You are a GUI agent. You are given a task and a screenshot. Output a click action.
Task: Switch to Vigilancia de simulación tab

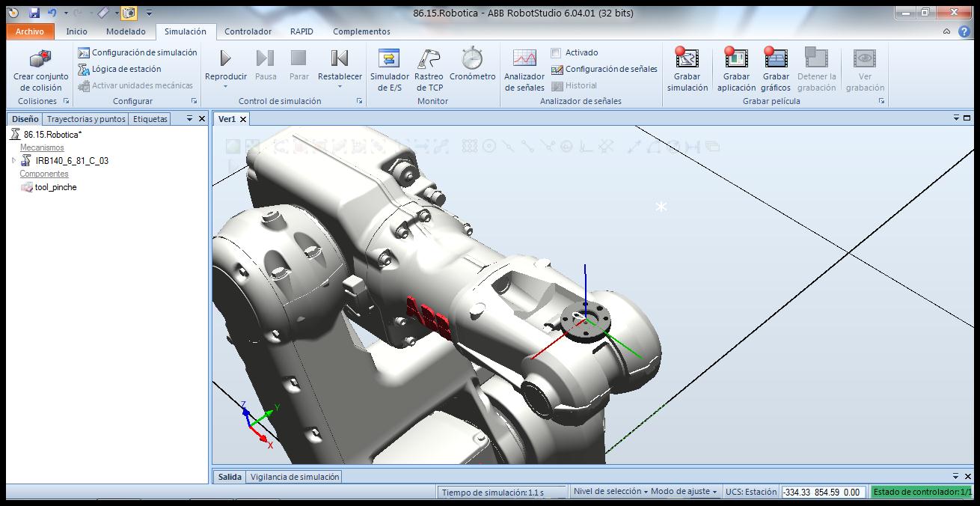(295, 477)
